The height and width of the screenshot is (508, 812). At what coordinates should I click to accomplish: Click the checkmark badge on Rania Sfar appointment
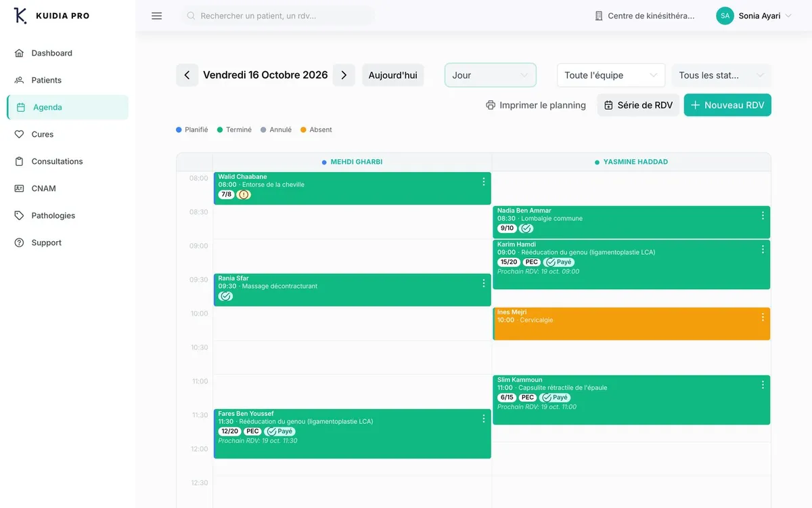[225, 296]
